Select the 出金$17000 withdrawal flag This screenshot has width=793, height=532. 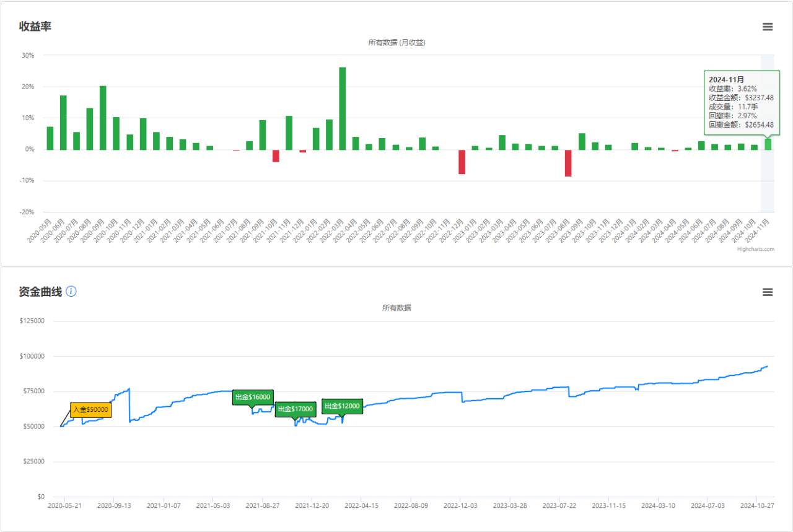[296, 409]
